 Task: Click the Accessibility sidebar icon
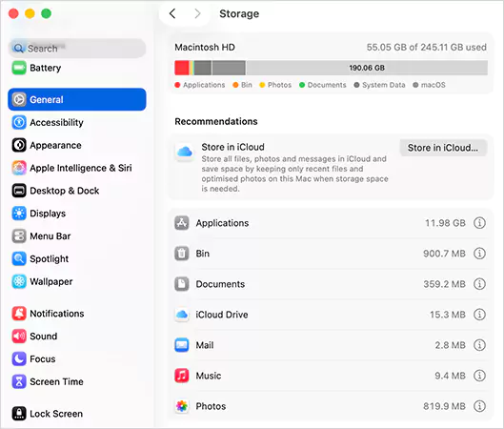[x=19, y=122]
